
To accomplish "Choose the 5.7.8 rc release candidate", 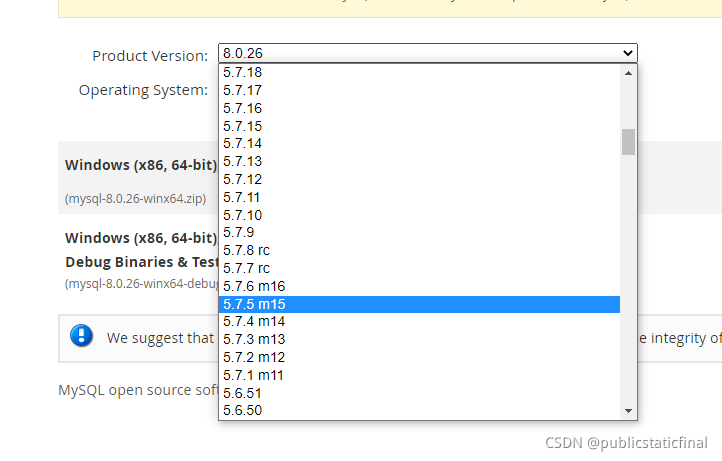I will point(419,251).
